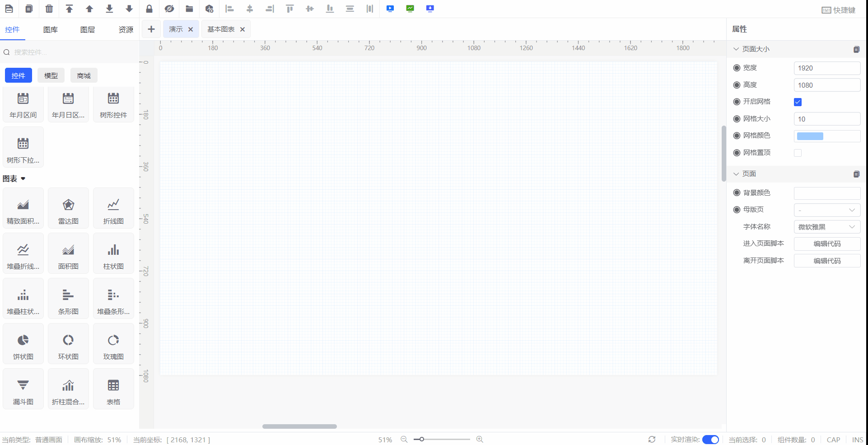Click the trash delete icon

(49, 9)
